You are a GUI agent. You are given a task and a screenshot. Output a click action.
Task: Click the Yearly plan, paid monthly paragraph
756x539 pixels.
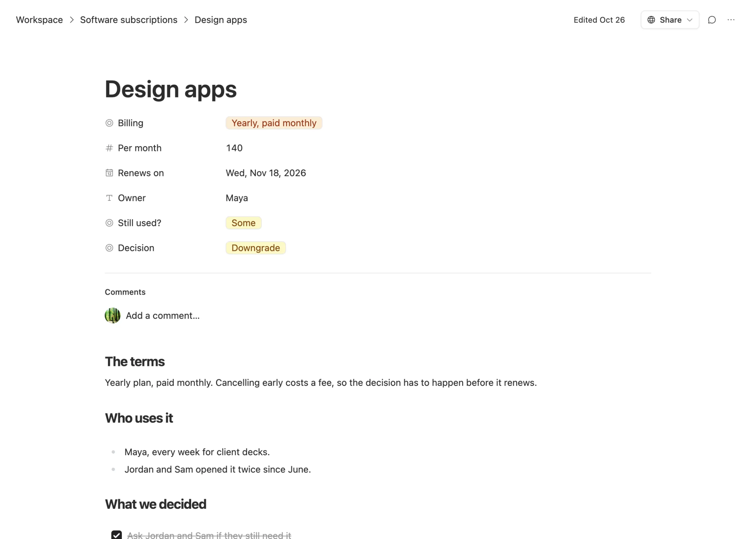click(321, 383)
